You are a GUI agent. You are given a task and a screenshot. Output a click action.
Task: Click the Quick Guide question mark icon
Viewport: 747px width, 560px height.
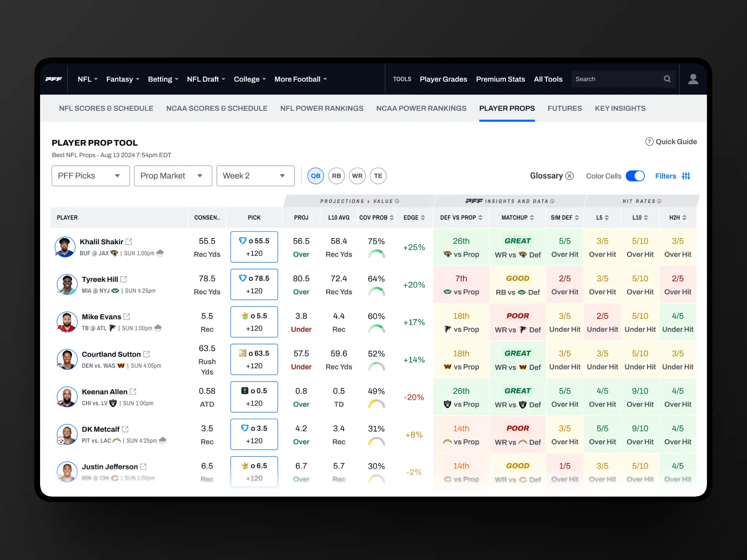pyautogui.click(x=649, y=142)
